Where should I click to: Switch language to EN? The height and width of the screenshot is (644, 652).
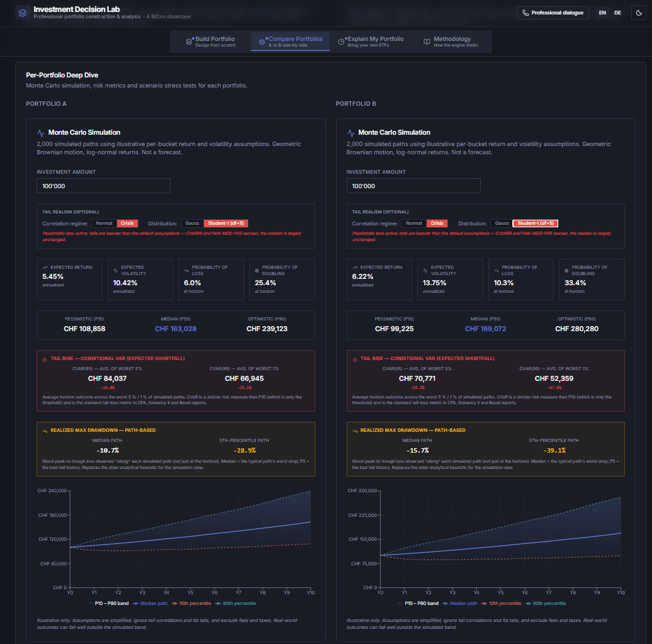coord(602,13)
